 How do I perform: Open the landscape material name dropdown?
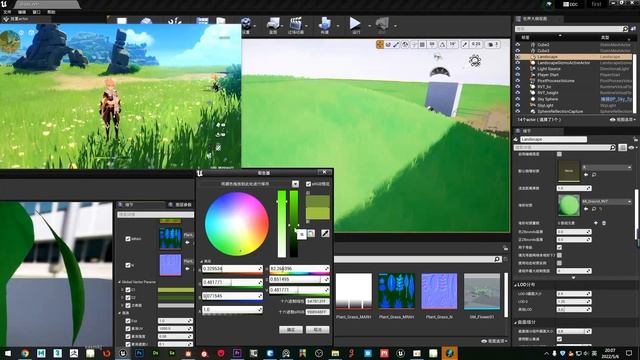point(606,202)
